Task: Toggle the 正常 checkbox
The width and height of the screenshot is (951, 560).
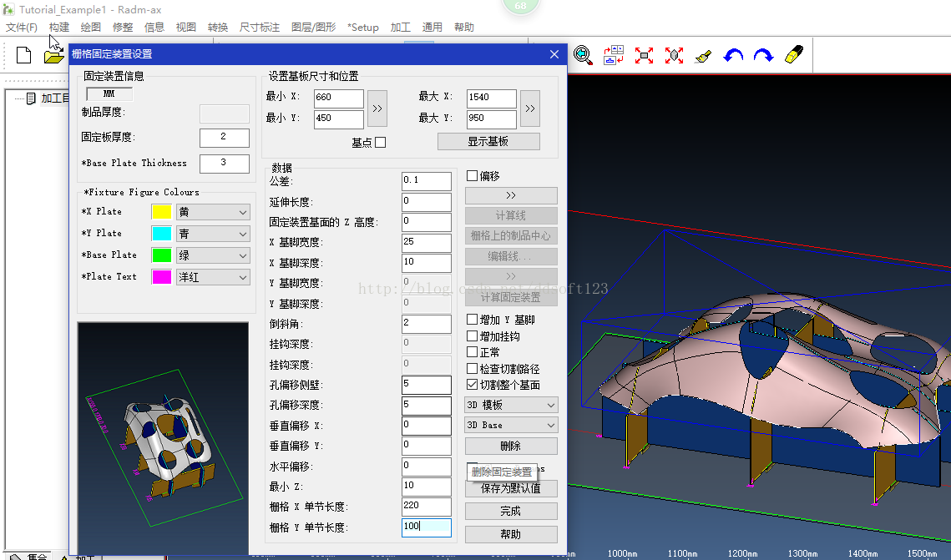Action: (472, 352)
